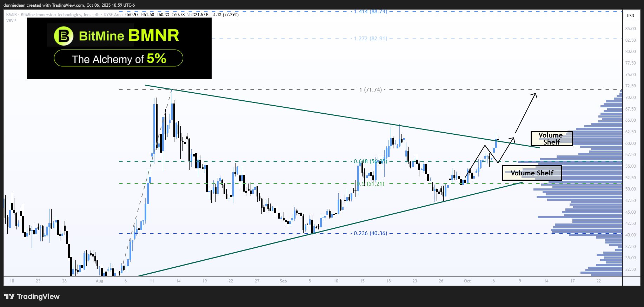Click the 77.50 price axis label
This screenshot has height=307, width=644.
[631, 63]
